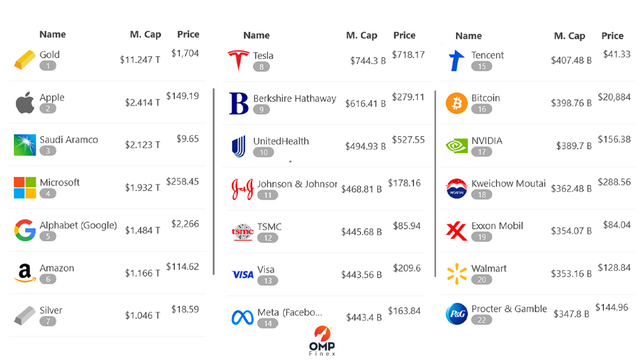Select Tencent rank 15 badge

coord(481,67)
